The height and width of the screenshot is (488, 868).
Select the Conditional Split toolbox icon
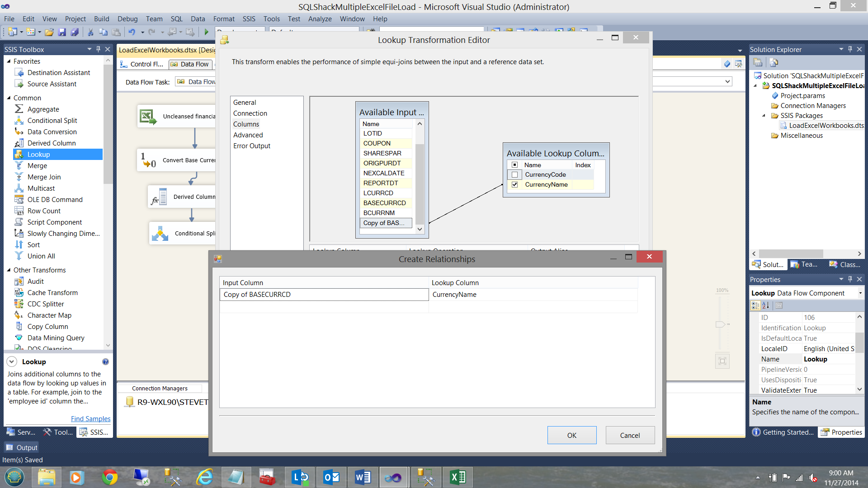point(19,120)
